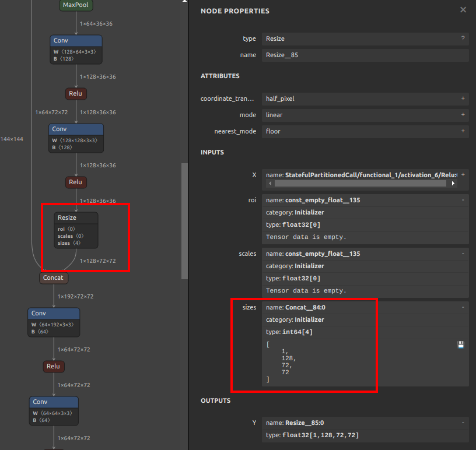Image resolution: width=476 pixels, height=450 pixels.
Task: Click the 1×128×72×72 edge label below Resize
Action: click(x=98, y=261)
